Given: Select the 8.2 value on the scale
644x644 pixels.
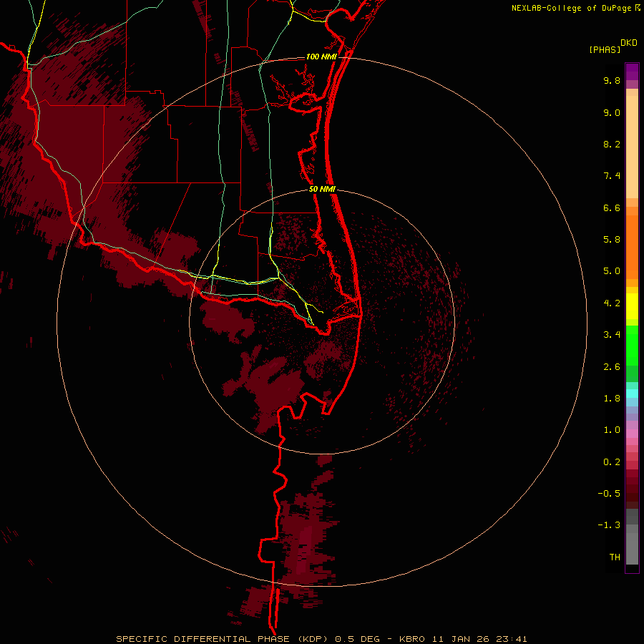Looking at the screenshot, I should pyautogui.click(x=612, y=144).
